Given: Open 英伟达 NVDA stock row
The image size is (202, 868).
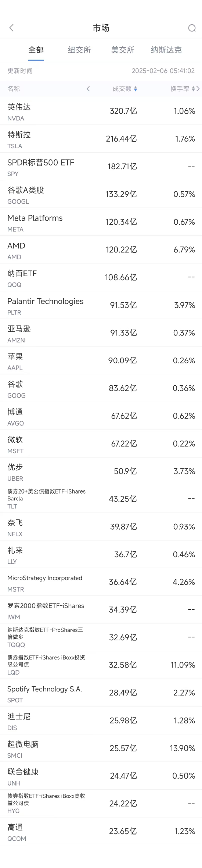Looking at the screenshot, I should (101, 111).
